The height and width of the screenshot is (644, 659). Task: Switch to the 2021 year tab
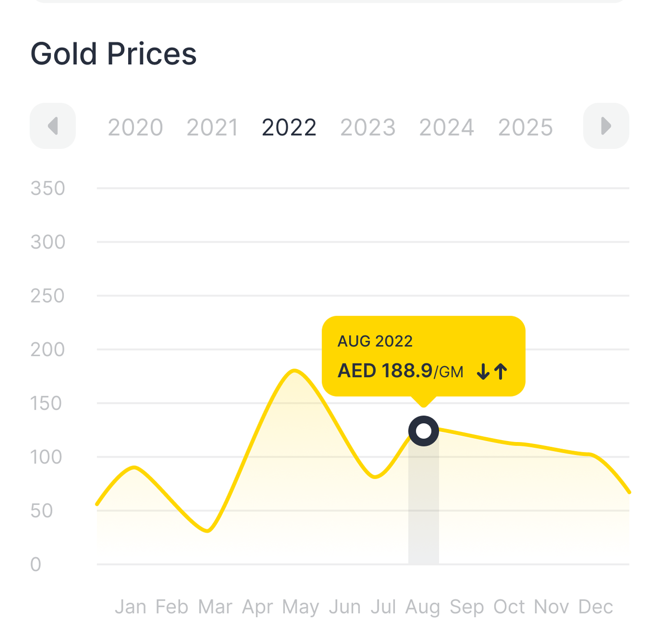coord(213,128)
